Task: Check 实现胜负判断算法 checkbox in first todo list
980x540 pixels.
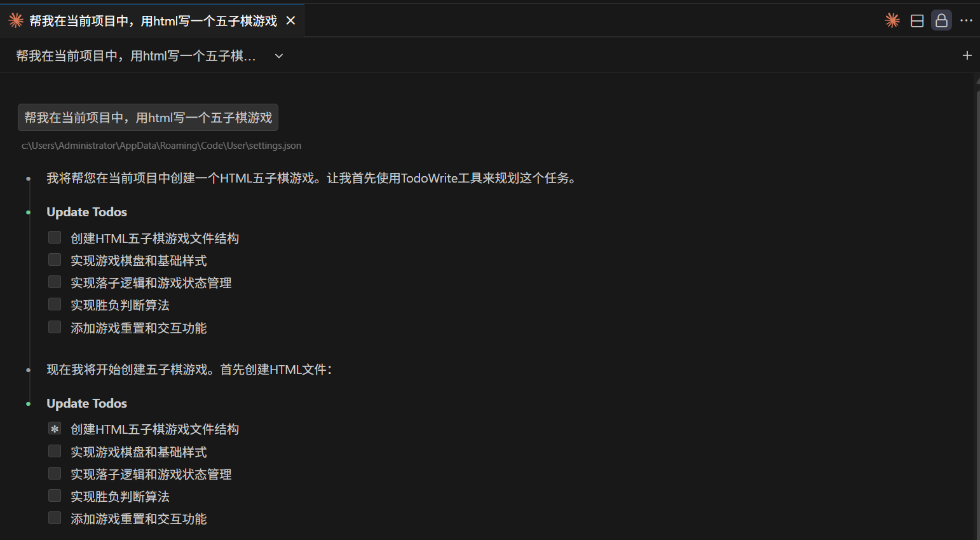Action: coord(55,305)
